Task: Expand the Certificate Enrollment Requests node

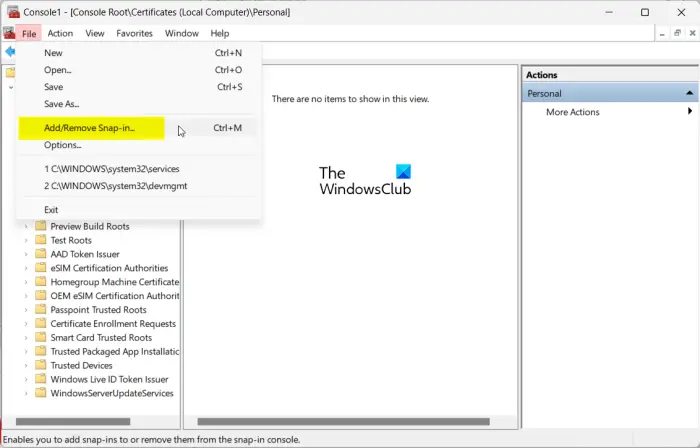Action: [x=26, y=324]
